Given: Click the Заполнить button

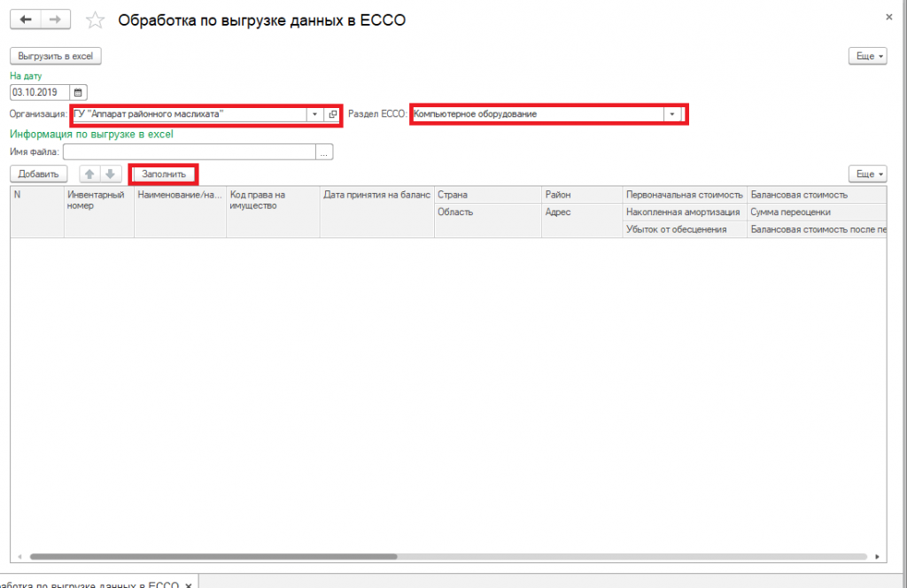Looking at the screenshot, I should (164, 174).
